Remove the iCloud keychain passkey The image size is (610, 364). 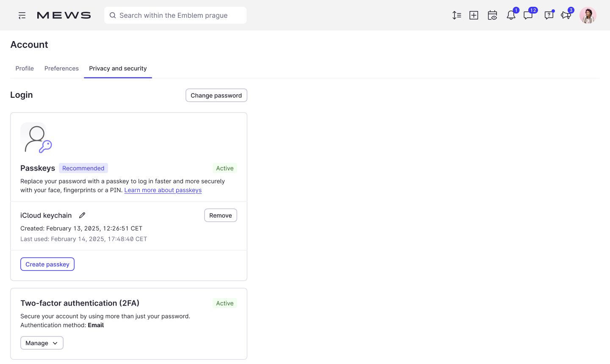pos(220,215)
